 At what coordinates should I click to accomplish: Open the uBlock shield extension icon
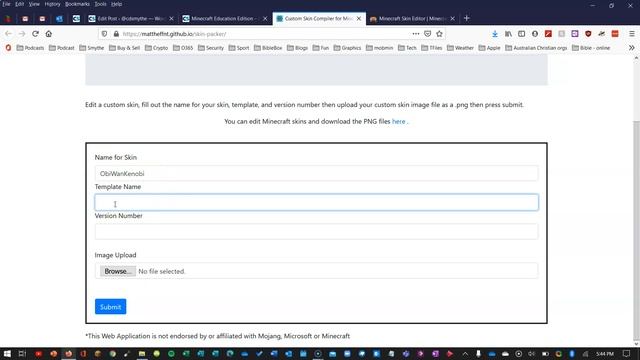point(588,34)
